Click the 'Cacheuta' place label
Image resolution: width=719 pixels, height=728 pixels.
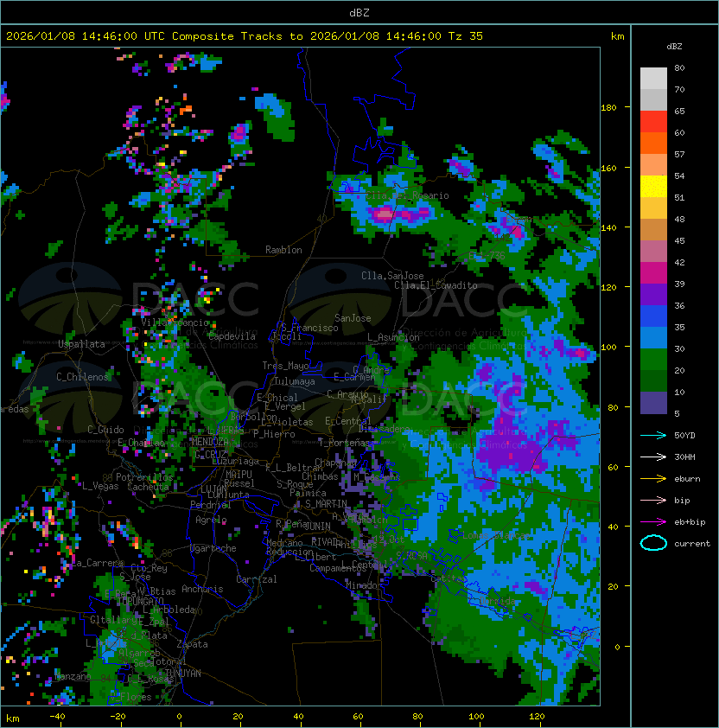tap(148, 487)
